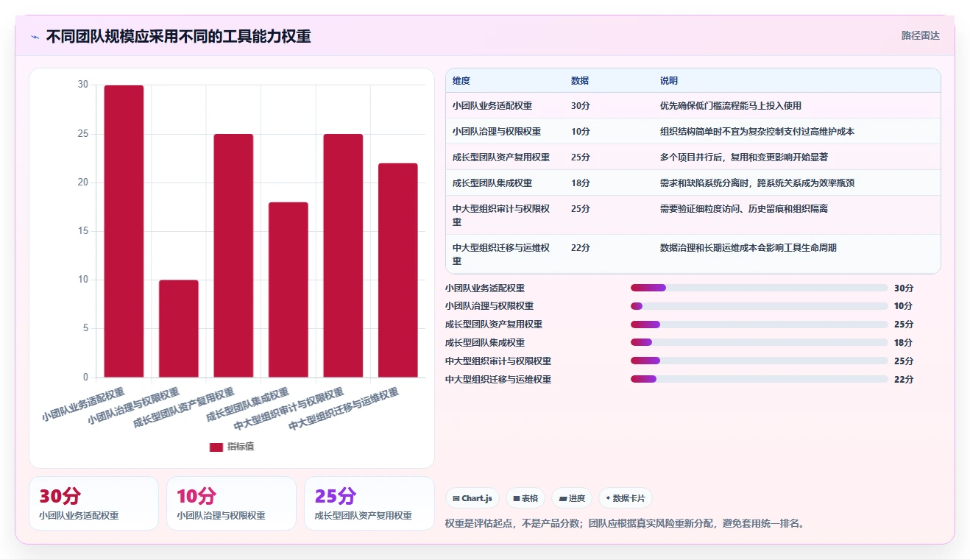
Task: Click the 小团队治理与权限权重 progress bar
Action: tap(759, 306)
